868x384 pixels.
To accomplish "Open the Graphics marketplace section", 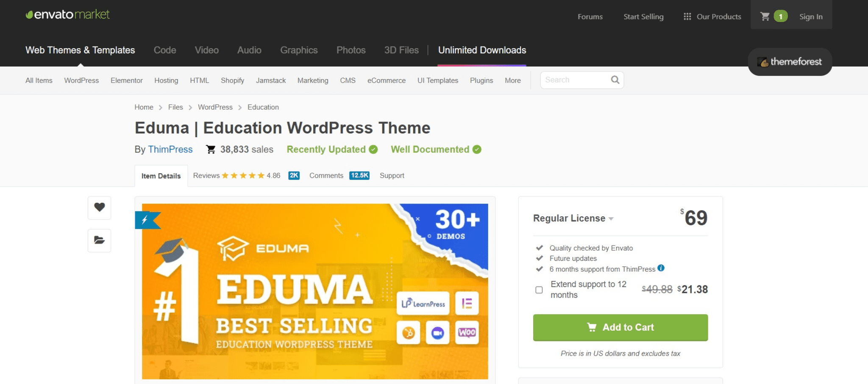I will [299, 50].
